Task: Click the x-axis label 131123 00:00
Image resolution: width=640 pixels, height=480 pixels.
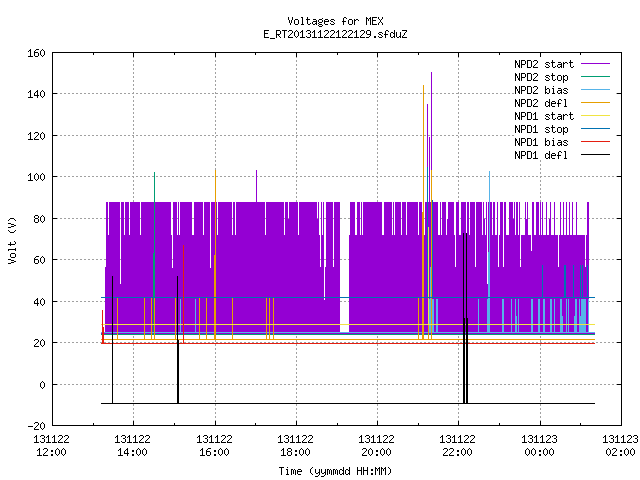Action: (539, 446)
